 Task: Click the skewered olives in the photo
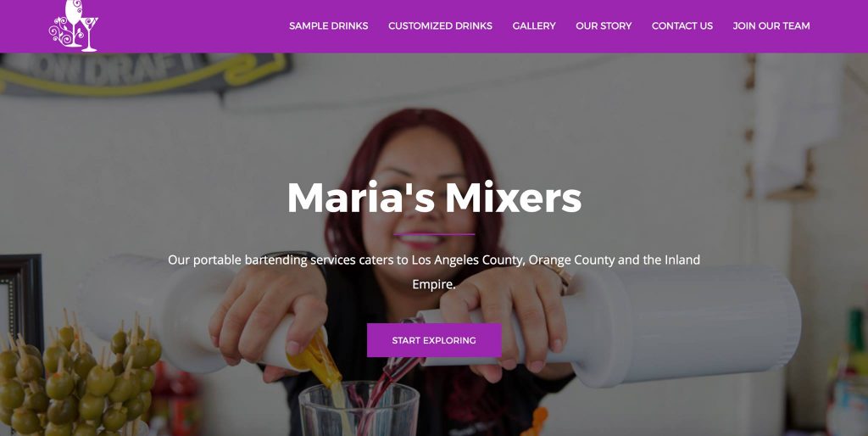pyautogui.click(x=77, y=377)
